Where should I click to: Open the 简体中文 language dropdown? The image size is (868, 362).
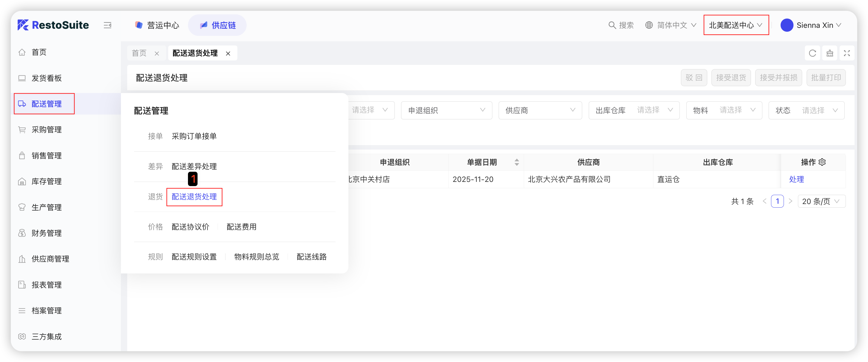(x=671, y=25)
